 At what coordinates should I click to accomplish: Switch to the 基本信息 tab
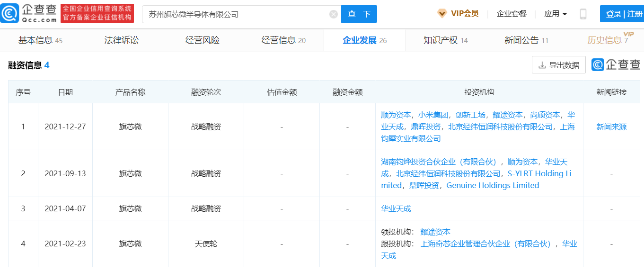point(40,40)
